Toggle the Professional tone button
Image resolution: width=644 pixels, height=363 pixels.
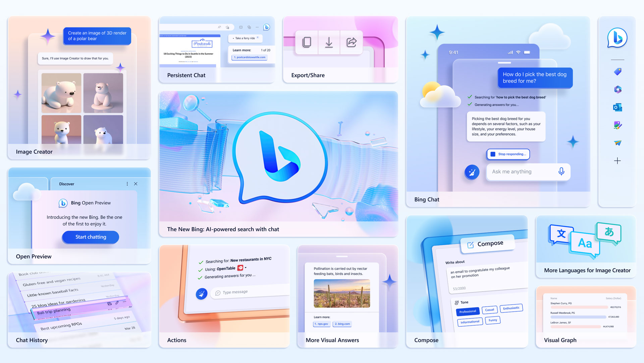[x=467, y=311]
